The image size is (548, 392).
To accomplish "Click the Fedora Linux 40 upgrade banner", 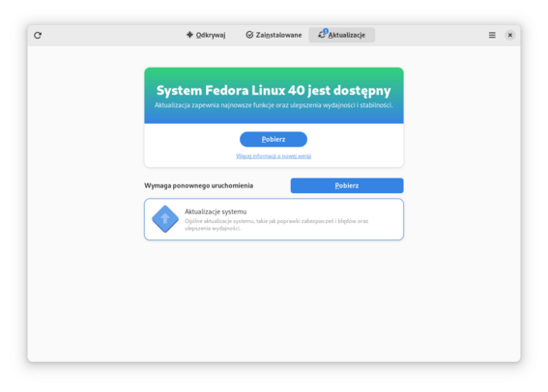I will click(x=274, y=96).
